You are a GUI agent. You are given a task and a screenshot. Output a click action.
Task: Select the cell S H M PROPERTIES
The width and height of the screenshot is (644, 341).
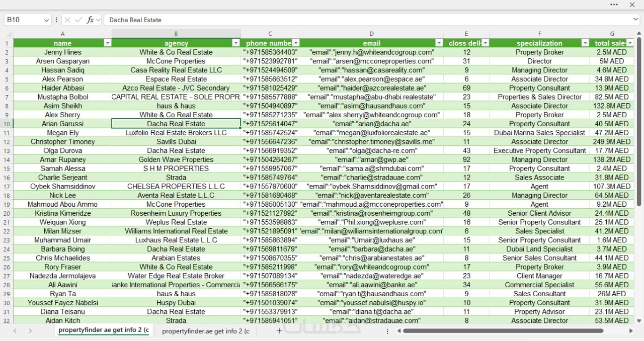[176, 168]
